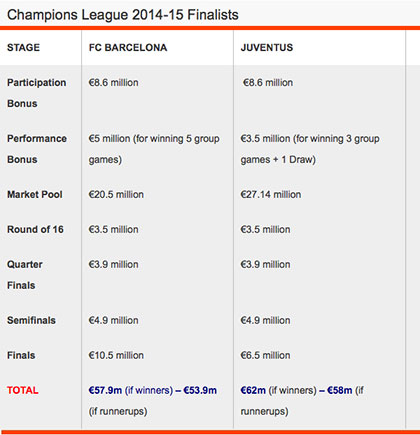
Task: Click the Semifinals row label
Action: [x=31, y=320]
